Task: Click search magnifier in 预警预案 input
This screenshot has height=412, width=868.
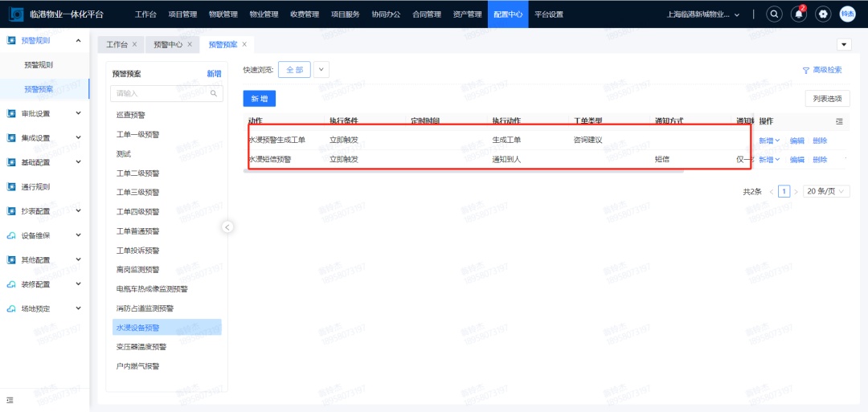Action: (215, 94)
